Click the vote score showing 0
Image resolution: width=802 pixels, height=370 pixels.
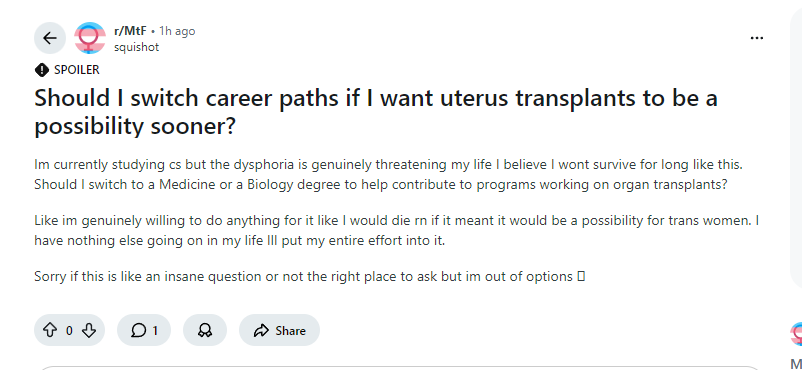(x=69, y=331)
